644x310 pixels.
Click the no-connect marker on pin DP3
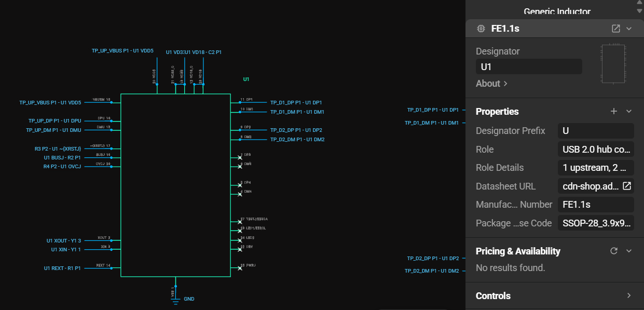click(240, 157)
